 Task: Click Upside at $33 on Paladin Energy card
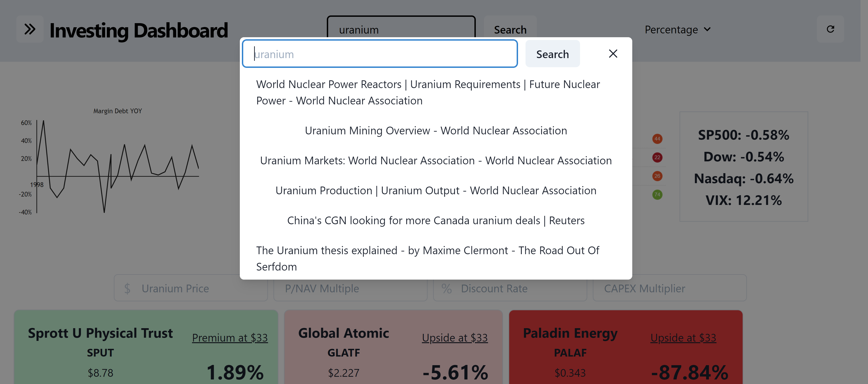[x=683, y=337]
